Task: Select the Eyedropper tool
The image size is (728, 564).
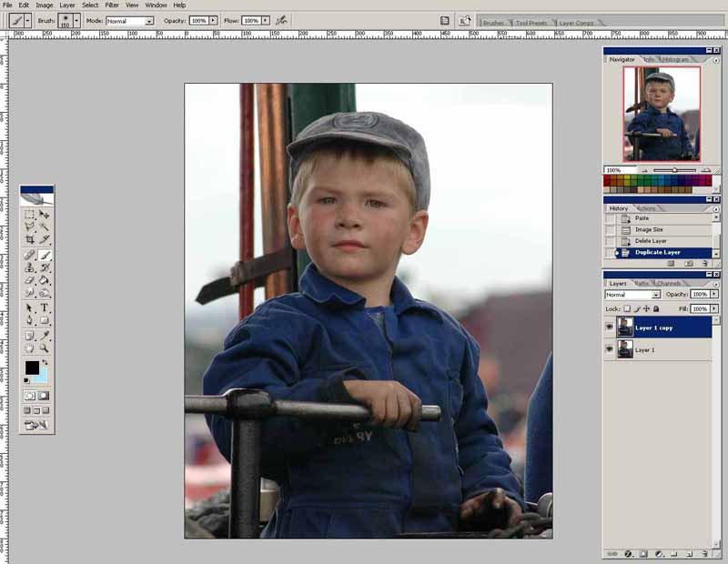Action: click(x=44, y=335)
